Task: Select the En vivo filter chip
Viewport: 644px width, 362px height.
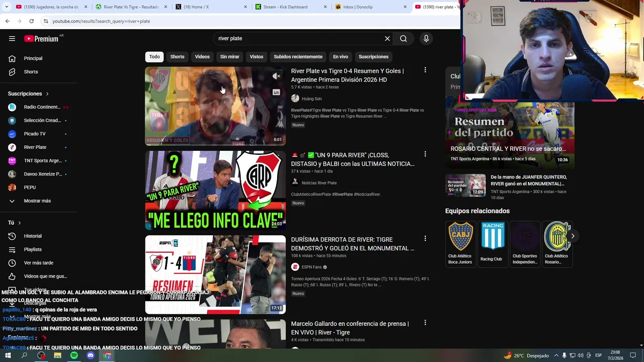Action: click(341, 57)
